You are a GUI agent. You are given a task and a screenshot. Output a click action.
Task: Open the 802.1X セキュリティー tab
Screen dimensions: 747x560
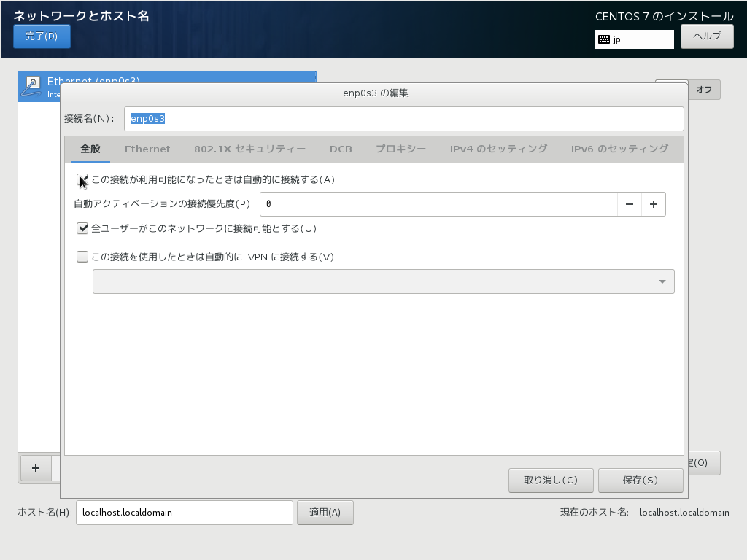pos(249,149)
